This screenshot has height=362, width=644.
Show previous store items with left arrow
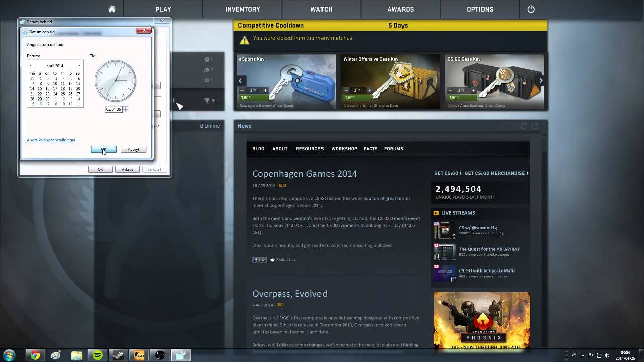[240, 81]
